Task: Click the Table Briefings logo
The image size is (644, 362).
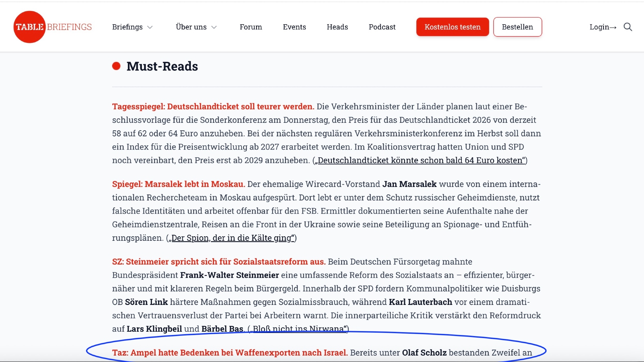Action: pyautogui.click(x=52, y=27)
